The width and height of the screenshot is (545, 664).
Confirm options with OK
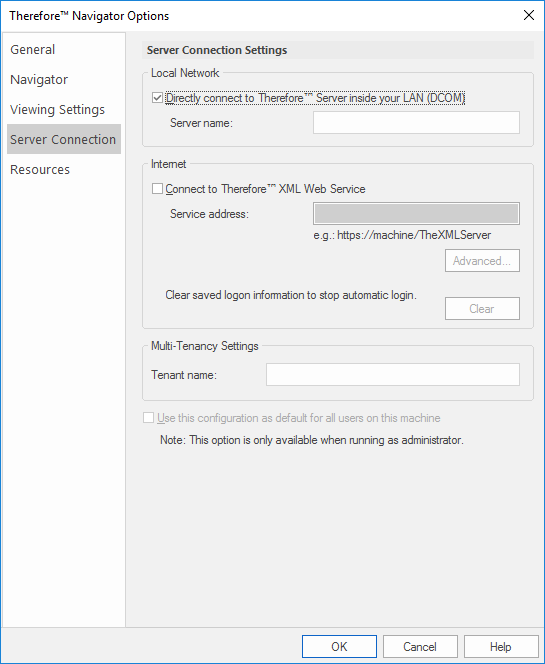coord(339,647)
